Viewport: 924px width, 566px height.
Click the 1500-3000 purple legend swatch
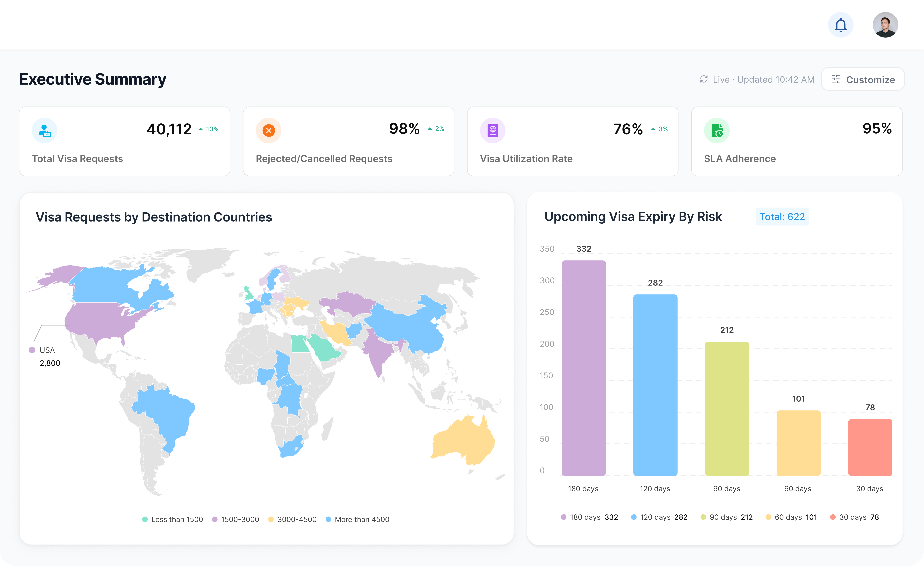[215, 519]
